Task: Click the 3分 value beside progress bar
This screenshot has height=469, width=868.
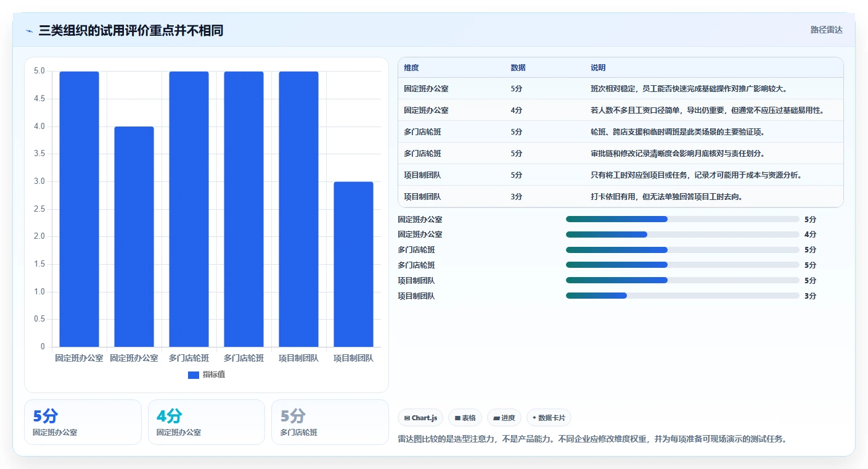Action: click(x=810, y=296)
